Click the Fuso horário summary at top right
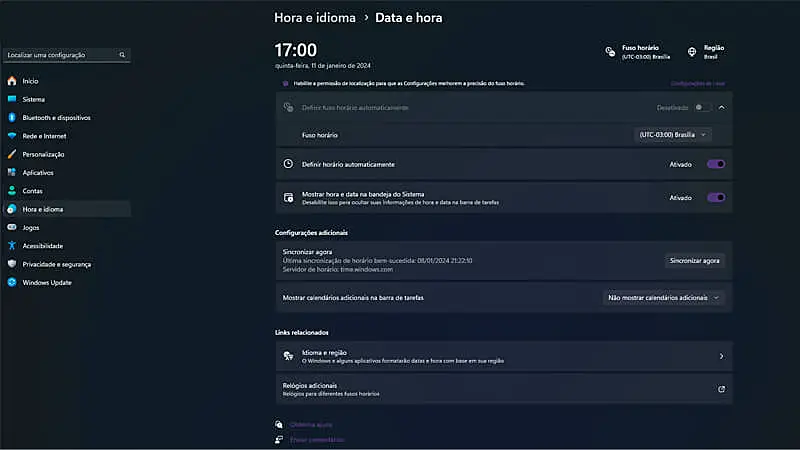 tap(638, 52)
